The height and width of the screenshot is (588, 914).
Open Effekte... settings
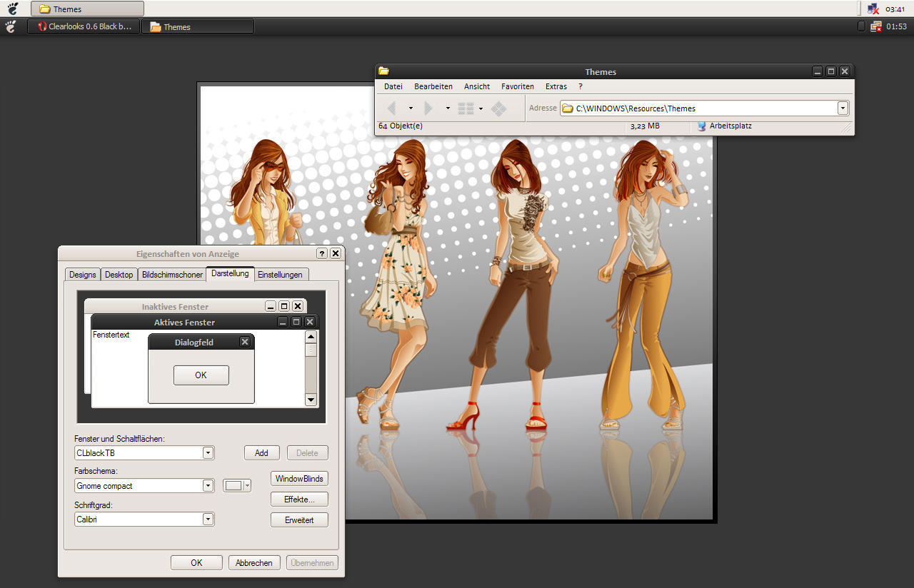tap(299, 499)
